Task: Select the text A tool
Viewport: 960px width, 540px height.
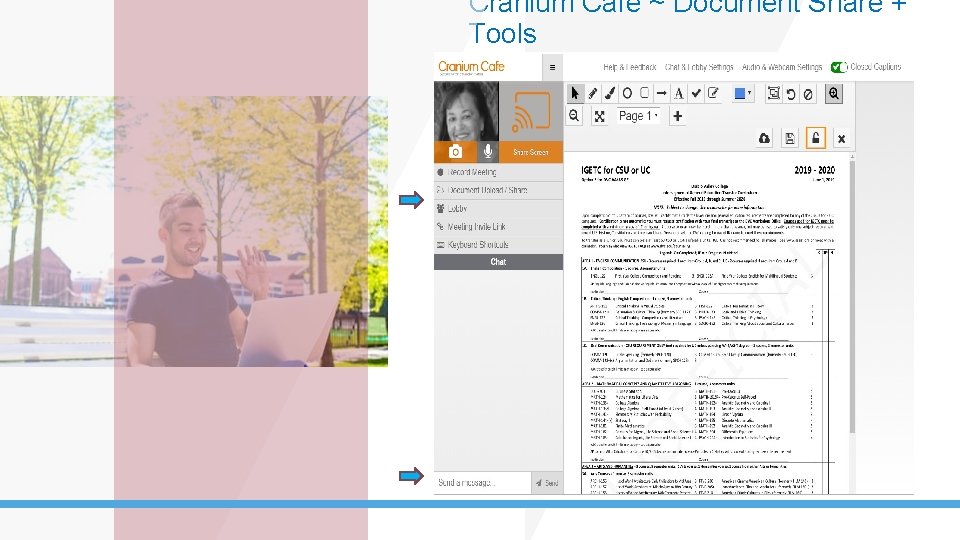Action: pyautogui.click(x=678, y=94)
